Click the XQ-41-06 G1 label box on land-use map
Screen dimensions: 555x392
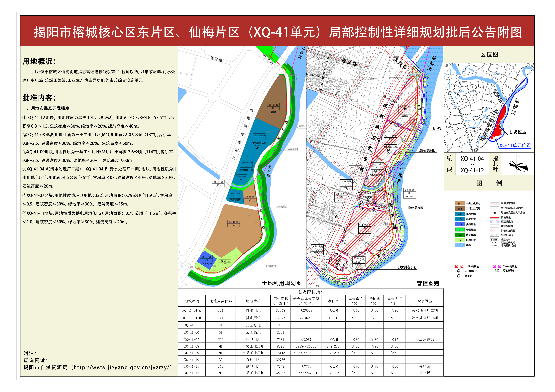[218, 183]
